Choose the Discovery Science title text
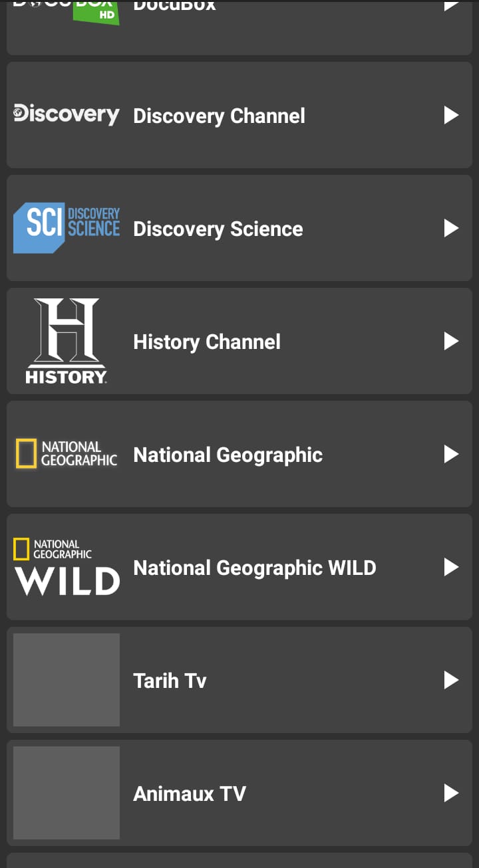 pos(218,229)
